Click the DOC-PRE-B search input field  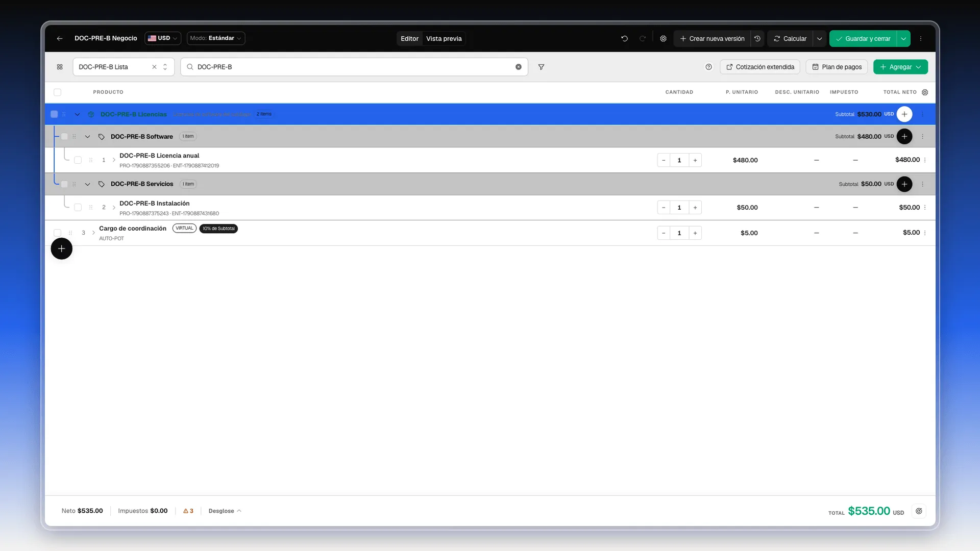coord(354,67)
